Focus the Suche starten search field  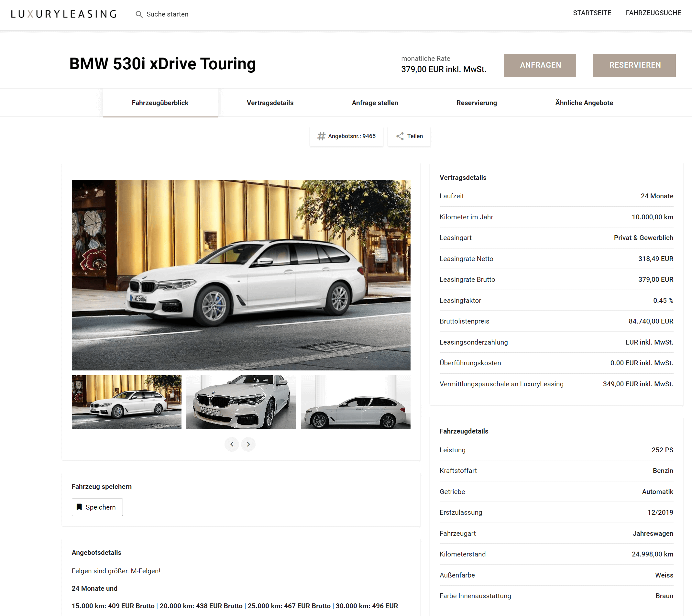pos(167,14)
